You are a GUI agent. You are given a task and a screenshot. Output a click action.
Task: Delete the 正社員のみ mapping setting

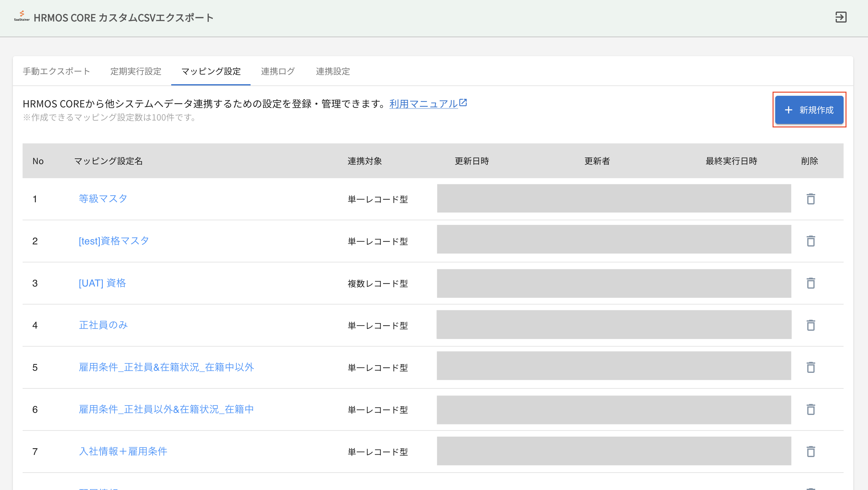pos(811,325)
